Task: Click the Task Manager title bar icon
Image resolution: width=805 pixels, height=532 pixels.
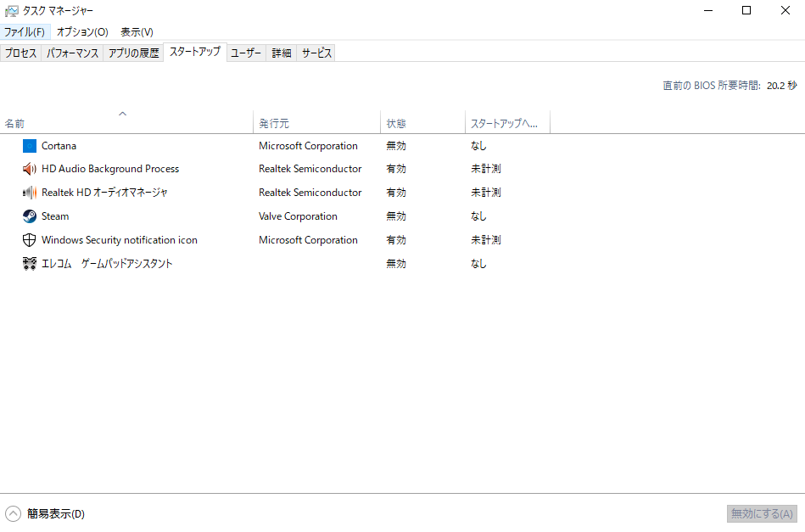Action: (11, 11)
